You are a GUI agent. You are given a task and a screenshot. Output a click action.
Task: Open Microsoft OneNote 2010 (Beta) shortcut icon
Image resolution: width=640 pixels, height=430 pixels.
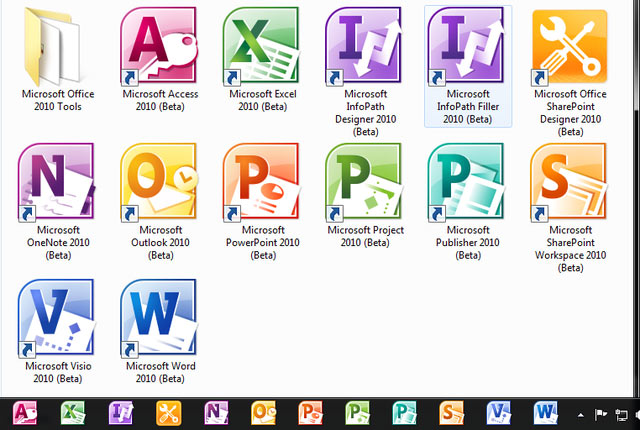point(56,182)
